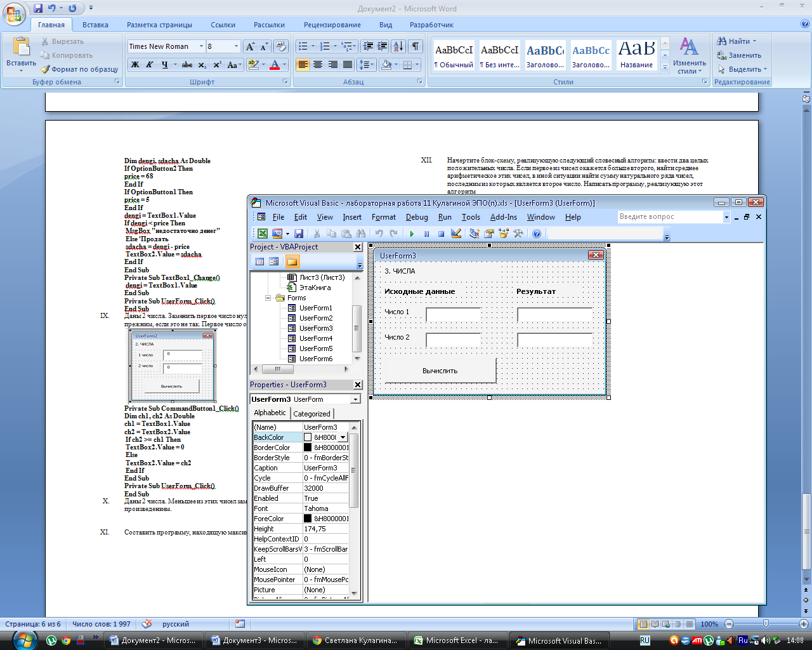Open the Найти dropdown arrow
The image size is (812, 650).
[x=754, y=41]
